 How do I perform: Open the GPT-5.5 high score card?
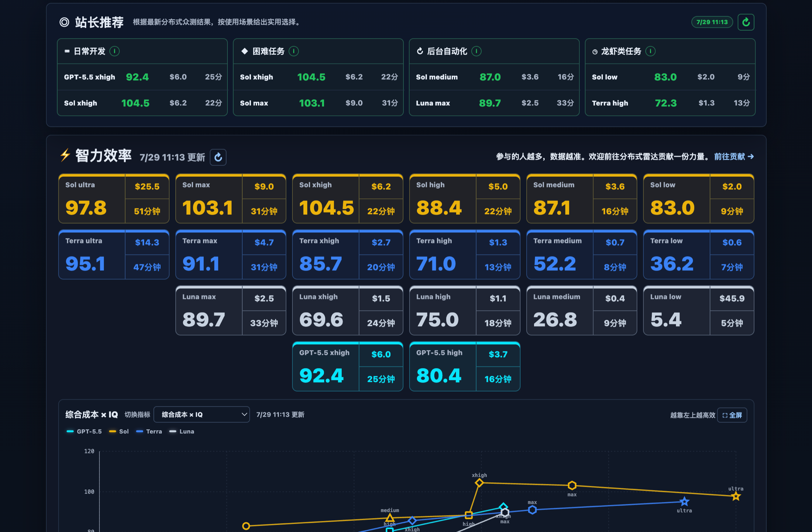click(465, 367)
